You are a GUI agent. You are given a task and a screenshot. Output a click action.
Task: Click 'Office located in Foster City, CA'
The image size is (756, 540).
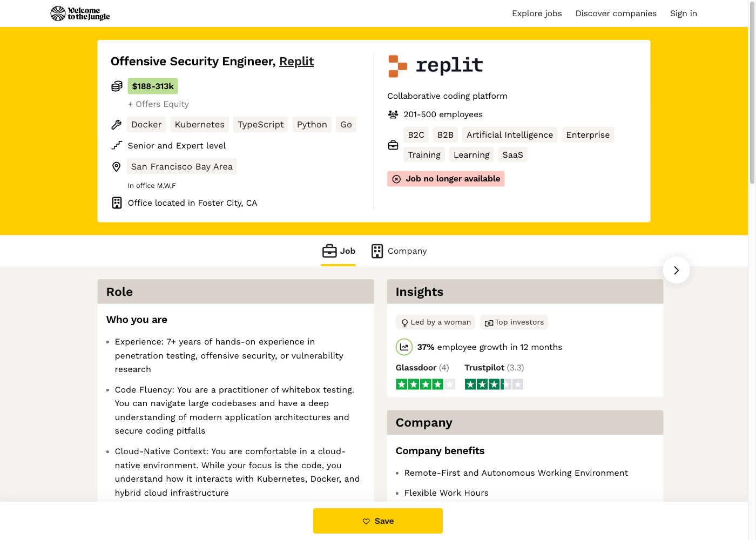[193, 203]
